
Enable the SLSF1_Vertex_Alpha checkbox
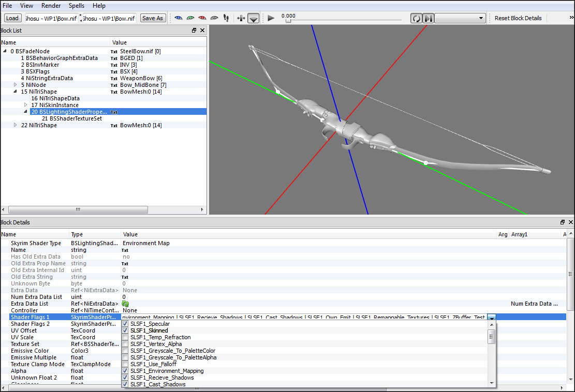(x=125, y=344)
